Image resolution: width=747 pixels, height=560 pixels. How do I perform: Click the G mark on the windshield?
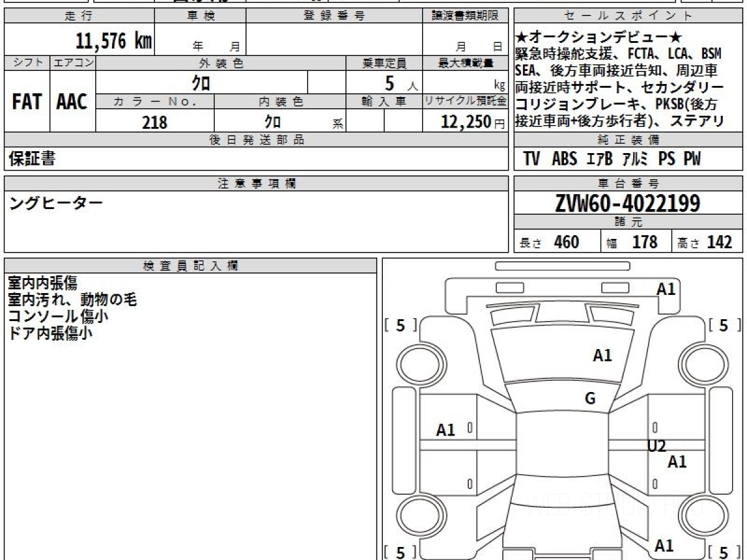[x=590, y=399]
